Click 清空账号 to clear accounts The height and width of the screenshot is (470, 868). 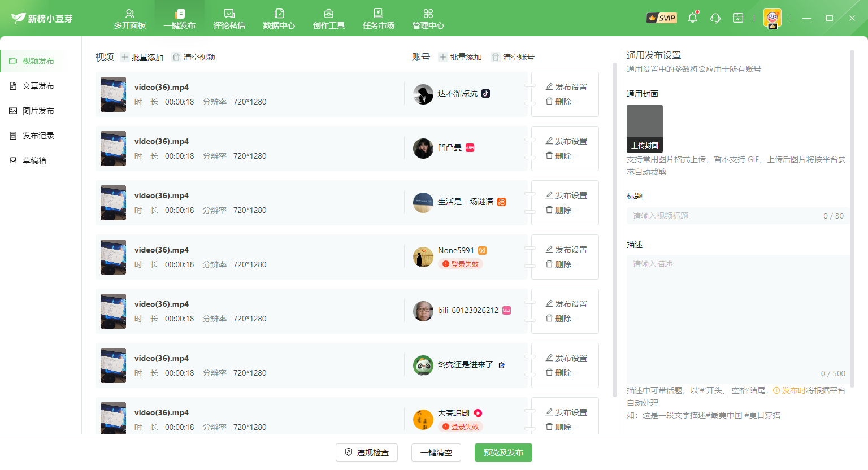(x=513, y=57)
